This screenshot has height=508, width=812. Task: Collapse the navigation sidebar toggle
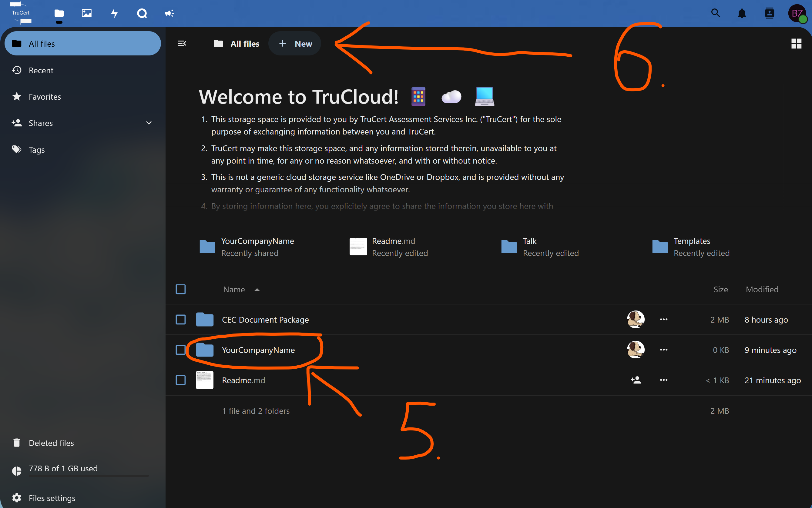(x=182, y=43)
